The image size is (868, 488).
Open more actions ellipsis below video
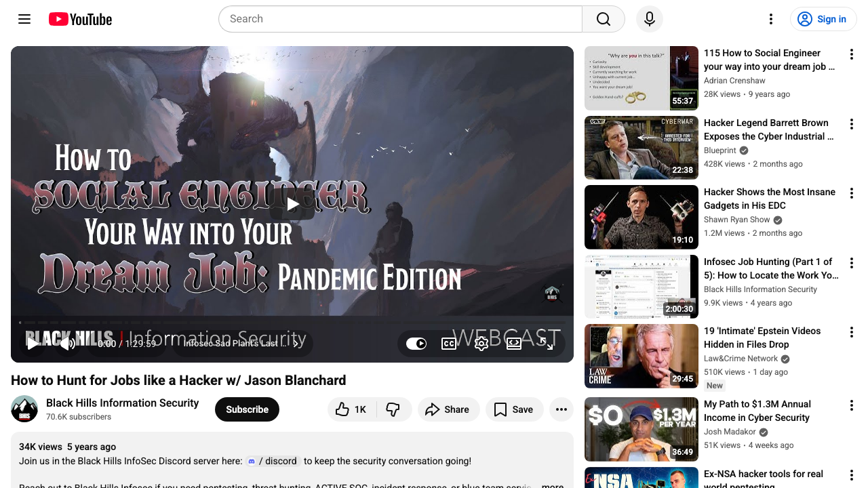(561, 409)
